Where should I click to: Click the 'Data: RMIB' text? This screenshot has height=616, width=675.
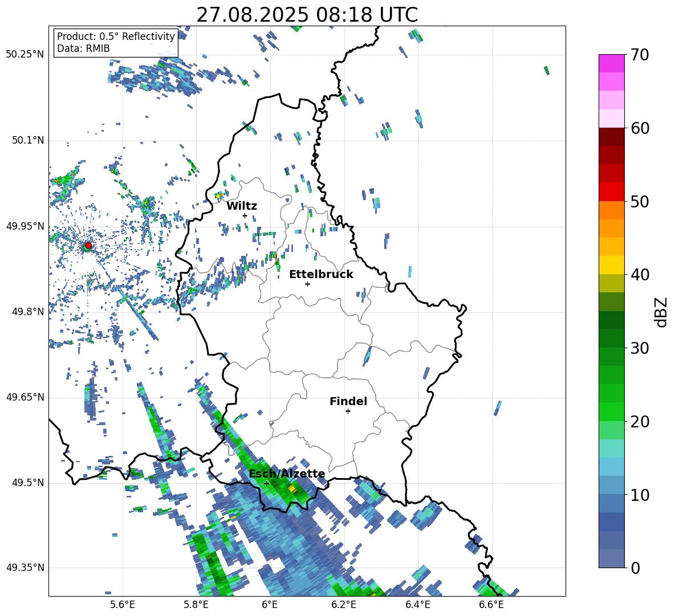pyautogui.click(x=83, y=48)
